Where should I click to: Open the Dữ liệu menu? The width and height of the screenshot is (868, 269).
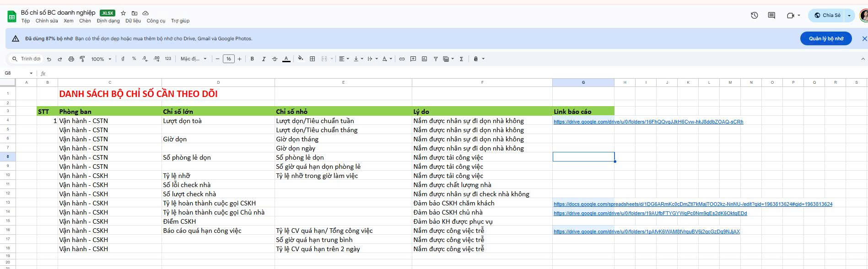[x=133, y=21]
